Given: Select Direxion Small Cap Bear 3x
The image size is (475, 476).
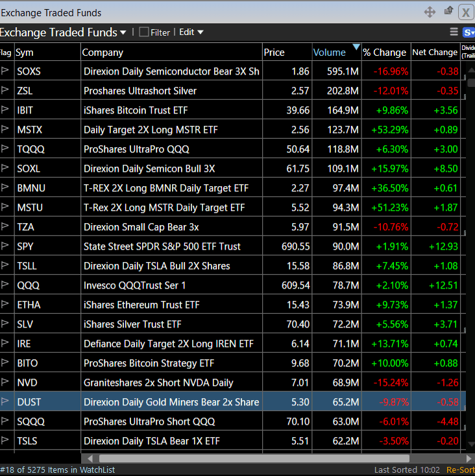Looking at the screenshot, I should [171, 226].
